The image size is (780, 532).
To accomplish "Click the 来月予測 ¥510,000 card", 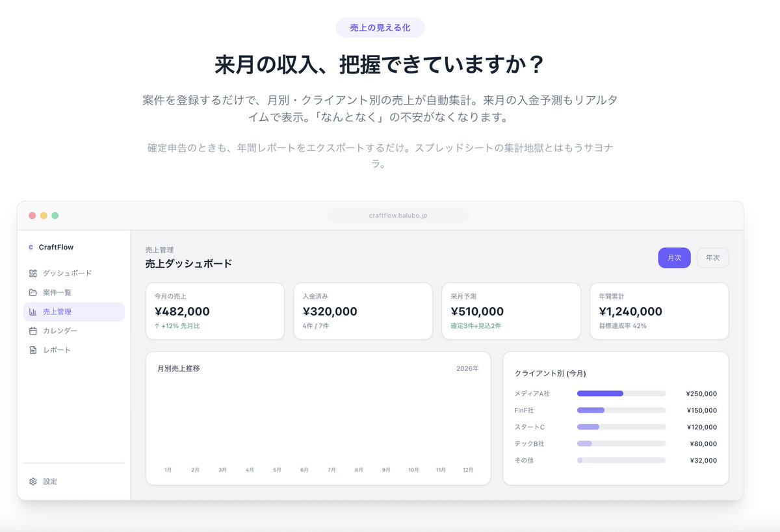I will [x=511, y=311].
